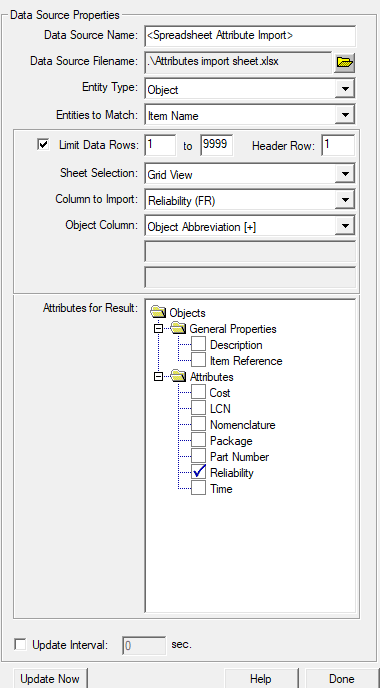Check the Part Number attribute box

click(x=199, y=456)
